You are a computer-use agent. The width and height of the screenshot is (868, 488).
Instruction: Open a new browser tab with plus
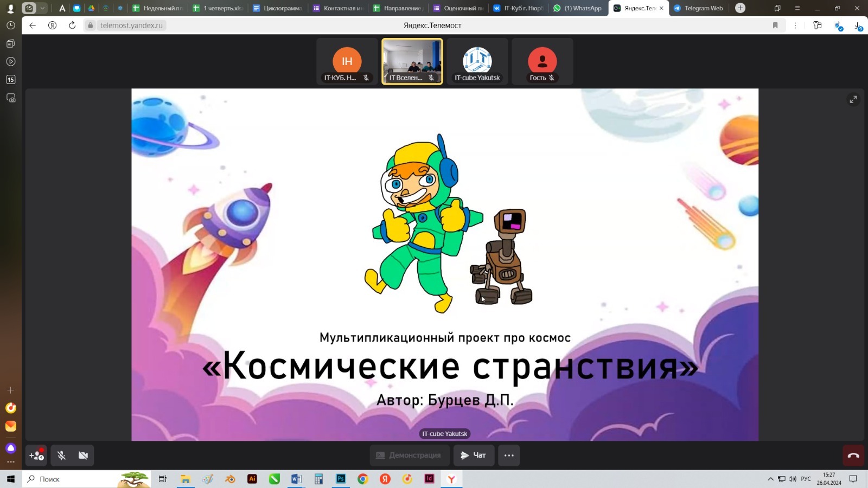pos(740,8)
